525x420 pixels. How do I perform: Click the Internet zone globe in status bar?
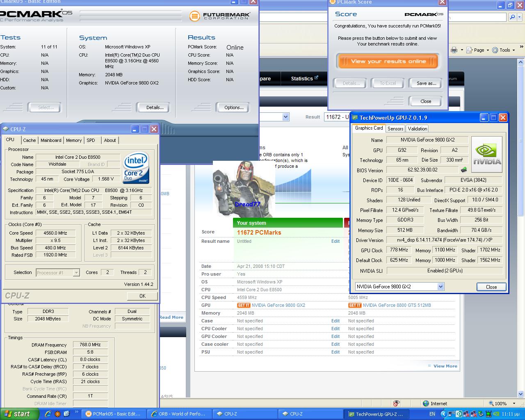click(426, 403)
